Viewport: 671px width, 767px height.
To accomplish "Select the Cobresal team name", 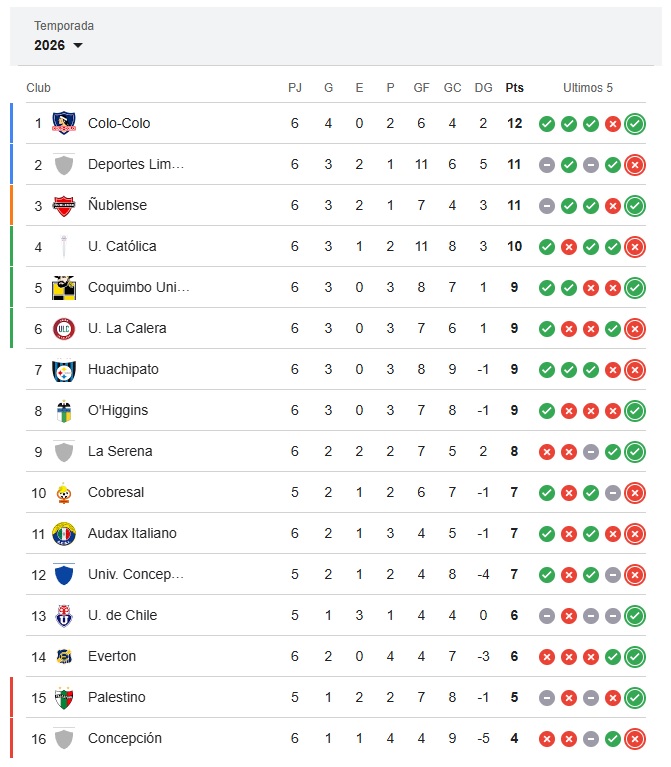I will [x=116, y=492].
